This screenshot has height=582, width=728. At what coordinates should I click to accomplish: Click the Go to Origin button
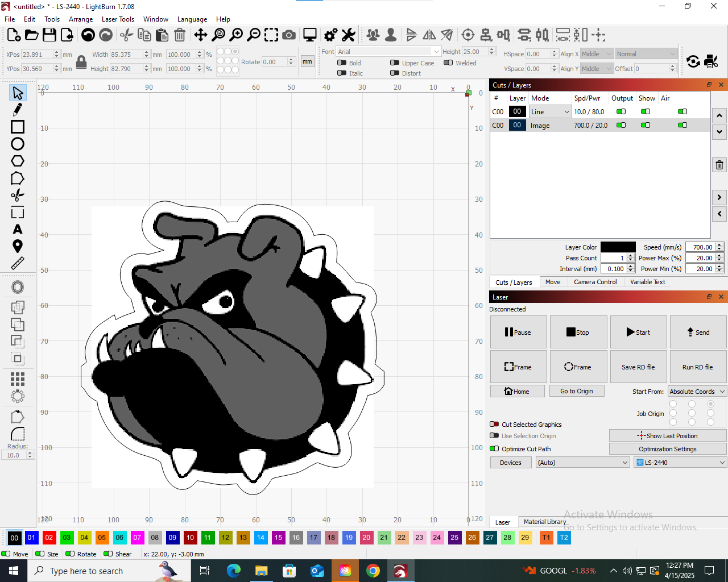tap(577, 391)
